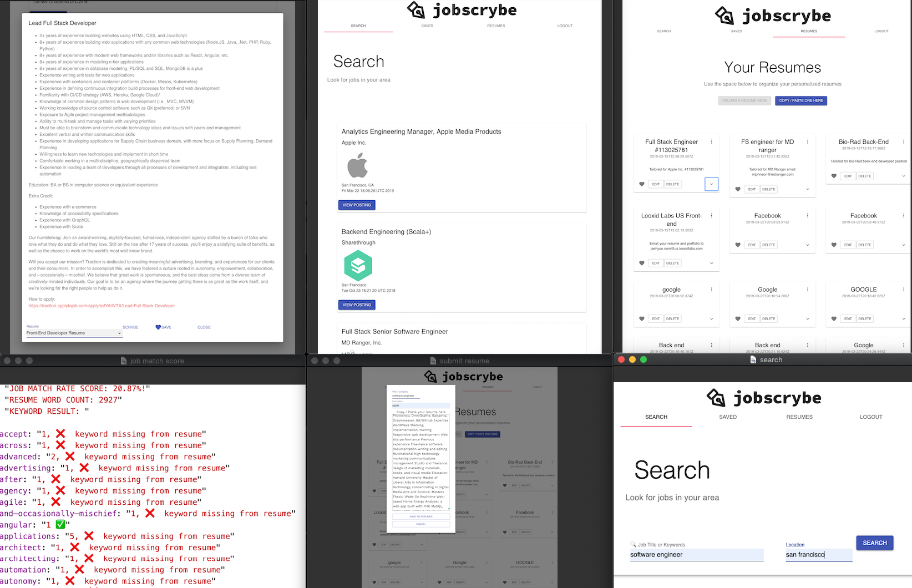The image size is (912, 588).
Task: Expand Facebook card timestamped 20:03:48, Your Resumes page
Action: (x=904, y=245)
